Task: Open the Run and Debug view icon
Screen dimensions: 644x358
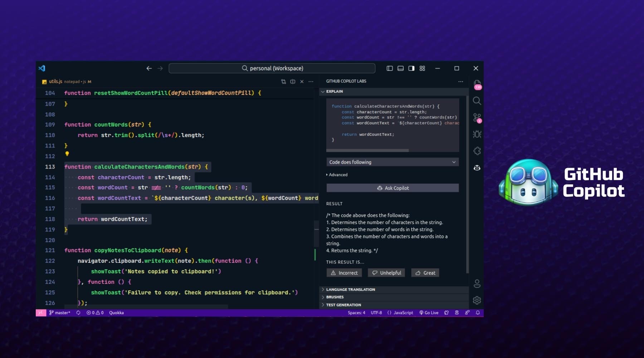Action: point(477,134)
